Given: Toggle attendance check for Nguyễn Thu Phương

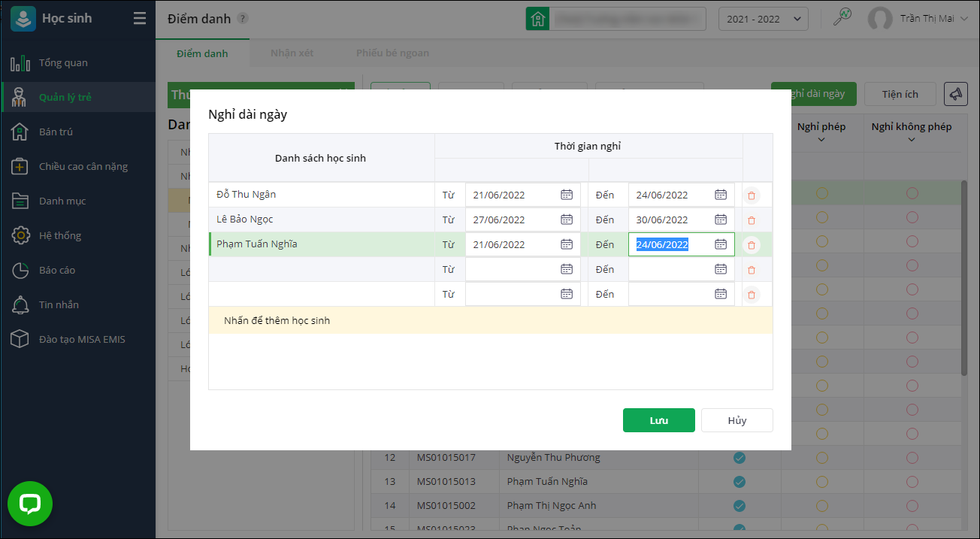Looking at the screenshot, I should (x=739, y=457).
